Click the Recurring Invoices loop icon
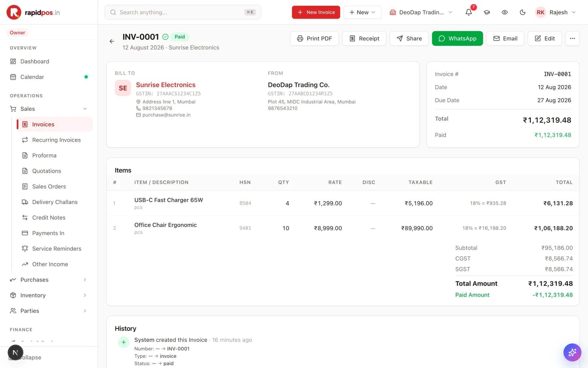Image resolution: width=588 pixels, height=368 pixels. [x=25, y=140]
